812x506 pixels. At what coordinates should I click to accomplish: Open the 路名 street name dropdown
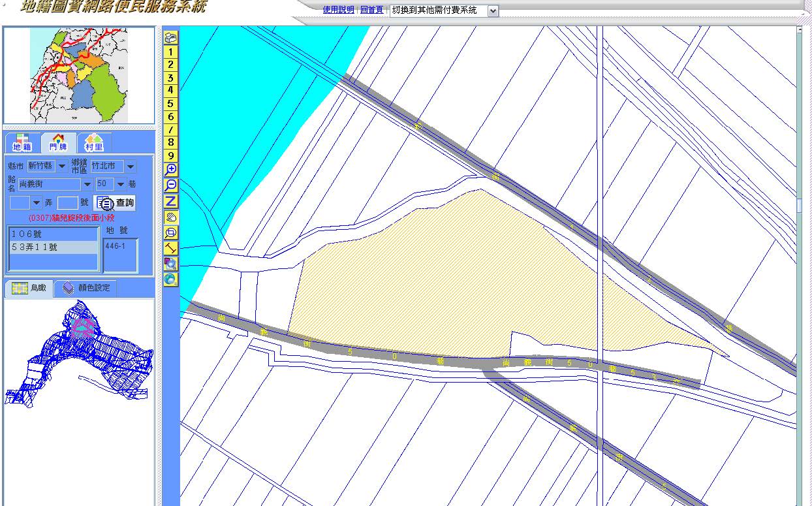(x=87, y=185)
